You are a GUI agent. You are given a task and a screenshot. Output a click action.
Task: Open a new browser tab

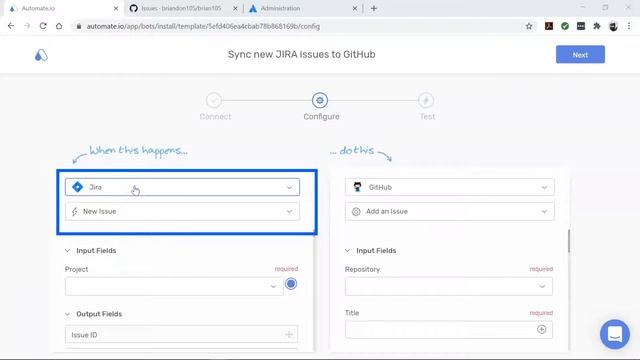point(374,8)
